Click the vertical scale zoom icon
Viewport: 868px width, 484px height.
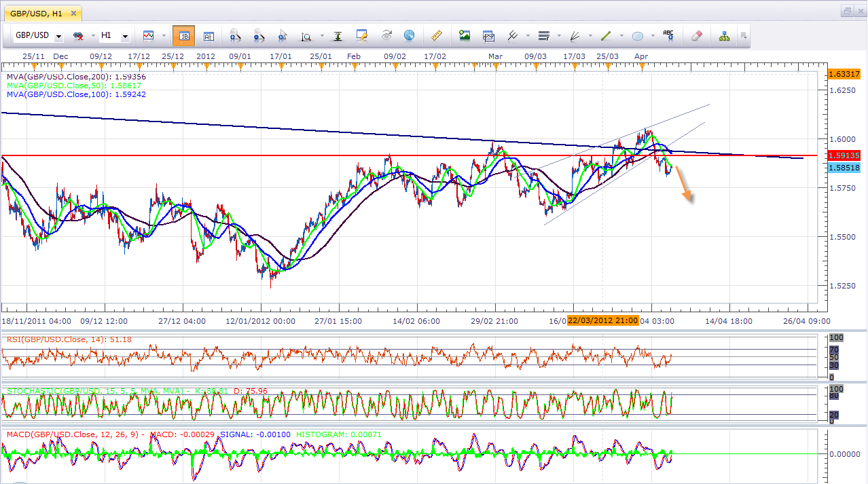pos(306,36)
